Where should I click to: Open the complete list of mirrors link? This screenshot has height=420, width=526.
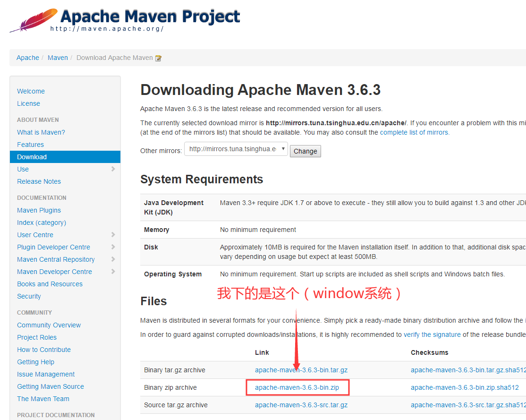(414, 133)
